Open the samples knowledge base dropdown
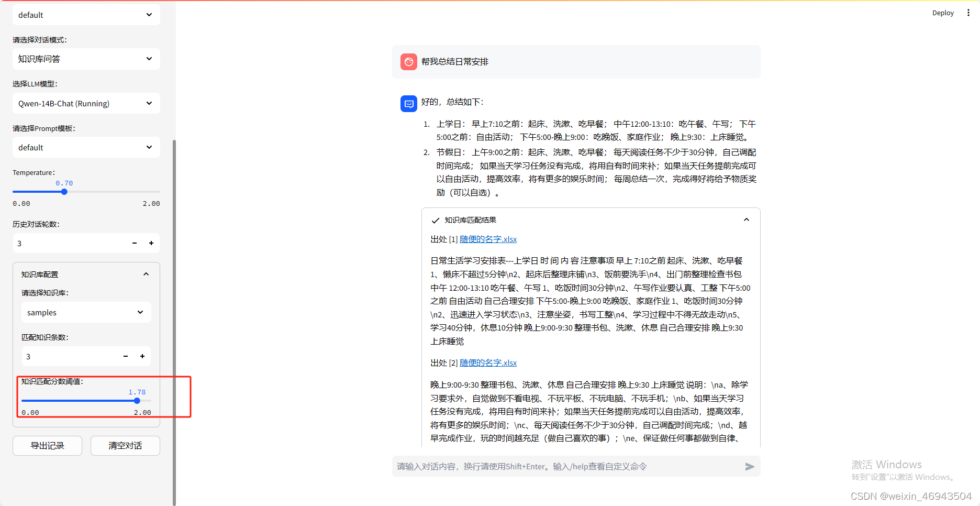Viewport: 980px width, 506px height. [86, 312]
